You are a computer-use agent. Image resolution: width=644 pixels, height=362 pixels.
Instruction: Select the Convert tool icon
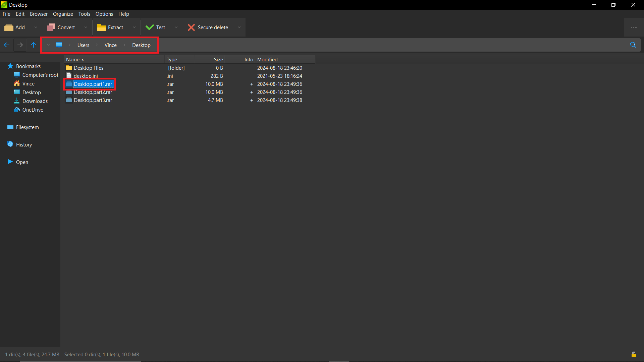click(51, 27)
